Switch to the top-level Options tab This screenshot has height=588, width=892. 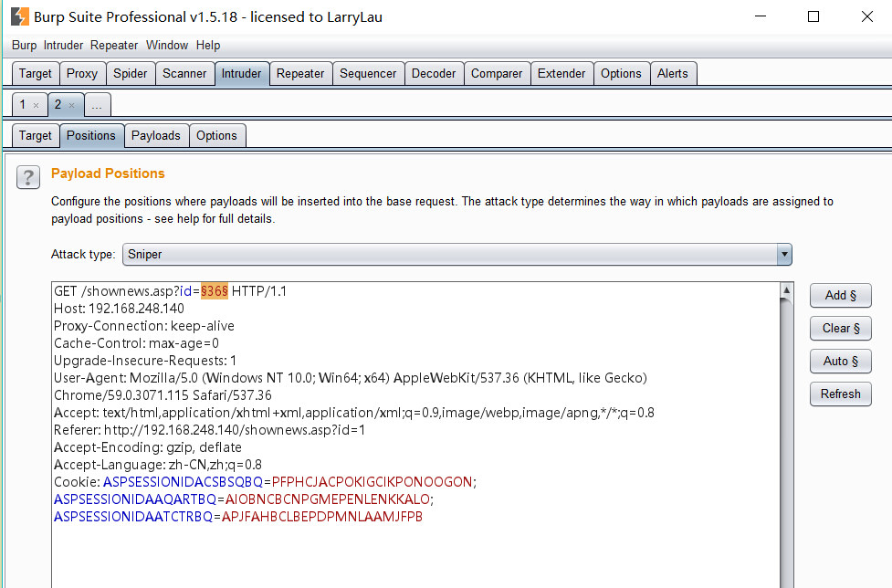tap(621, 73)
